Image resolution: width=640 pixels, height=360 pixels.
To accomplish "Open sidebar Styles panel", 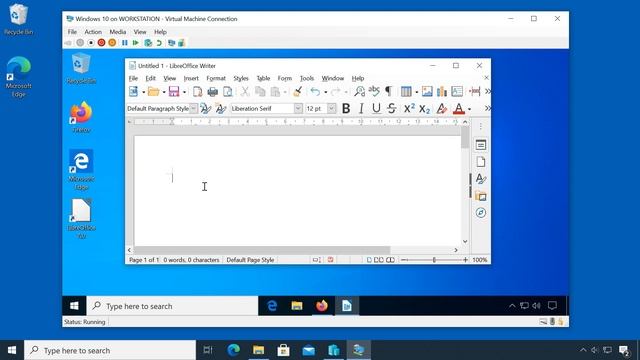I will pyautogui.click(x=481, y=179).
